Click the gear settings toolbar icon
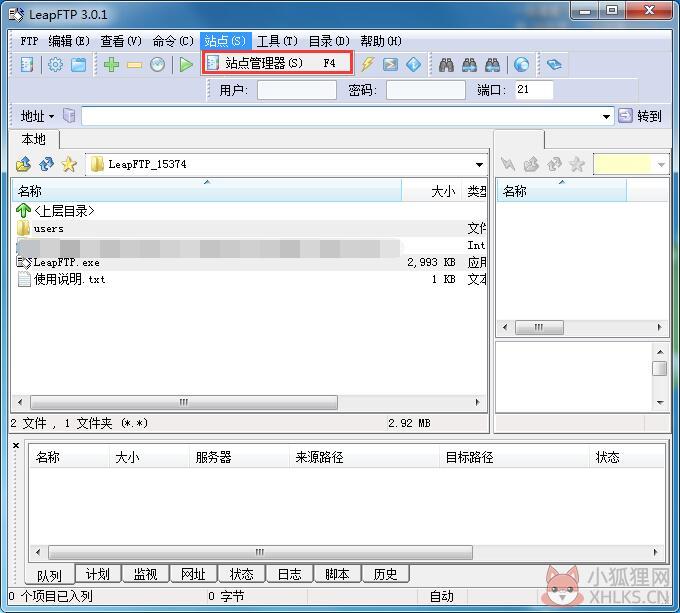The height and width of the screenshot is (613, 680). click(x=55, y=65)
